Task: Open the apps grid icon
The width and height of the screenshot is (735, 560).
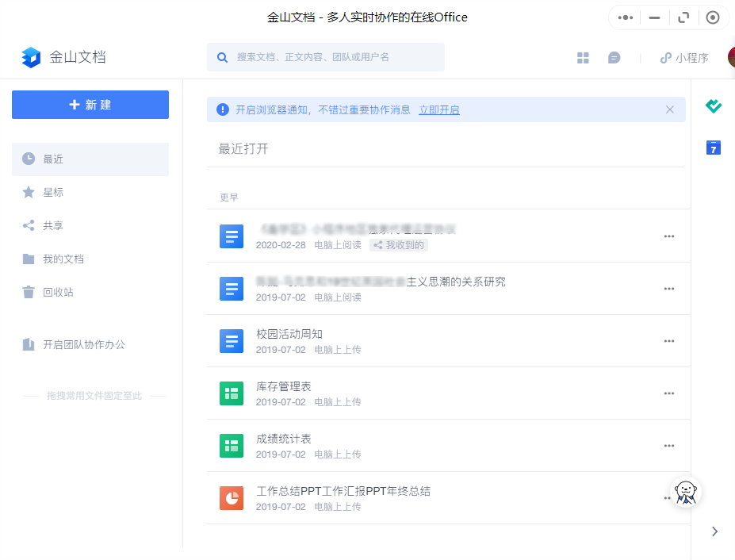Action: 583,58
